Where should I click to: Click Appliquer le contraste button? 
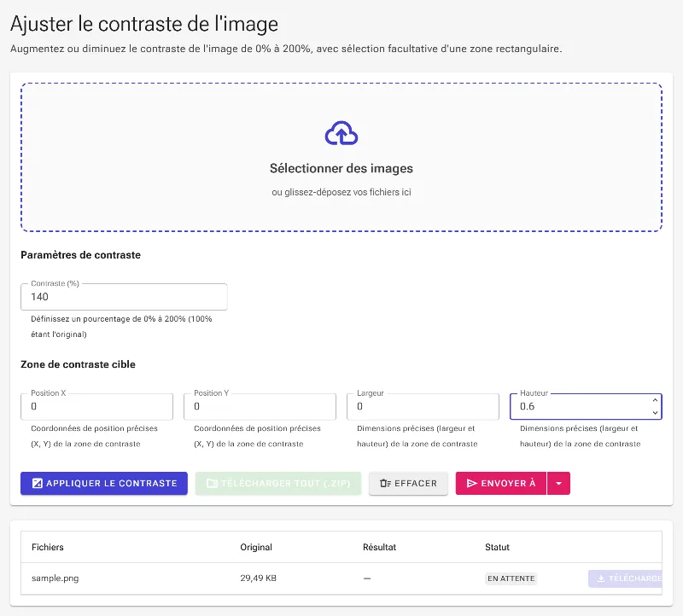coord(104,483)
